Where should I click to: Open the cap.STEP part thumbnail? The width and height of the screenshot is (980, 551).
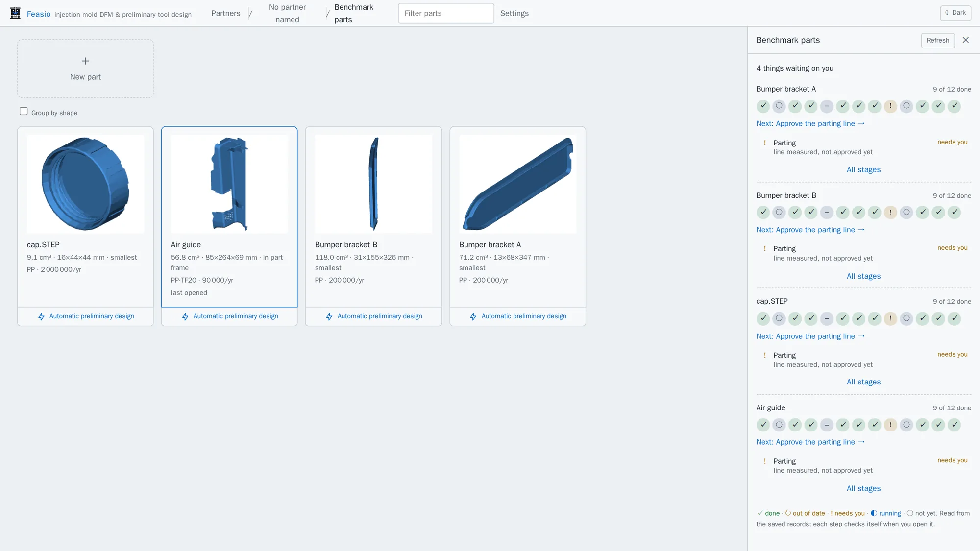click(85, 184)
